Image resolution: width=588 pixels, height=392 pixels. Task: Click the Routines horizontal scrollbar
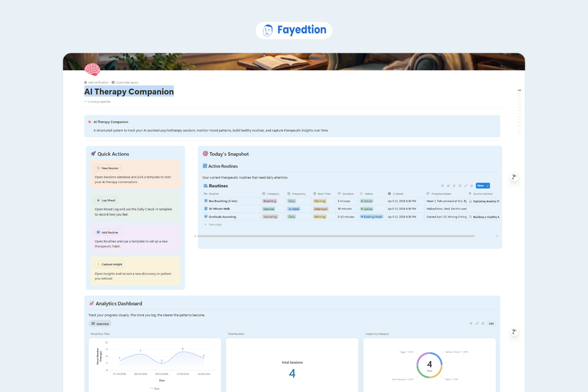tap(336, 236)
